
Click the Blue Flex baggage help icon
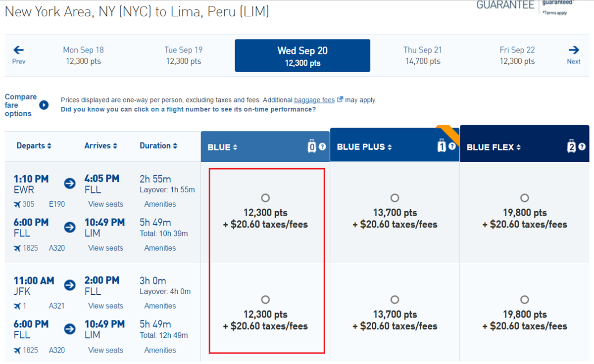582,146
